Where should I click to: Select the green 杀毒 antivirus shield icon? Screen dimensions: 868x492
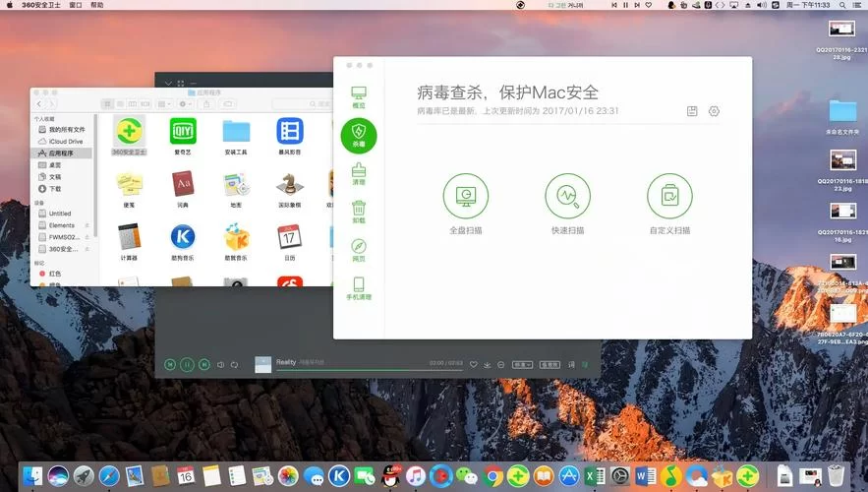[359, 135]
